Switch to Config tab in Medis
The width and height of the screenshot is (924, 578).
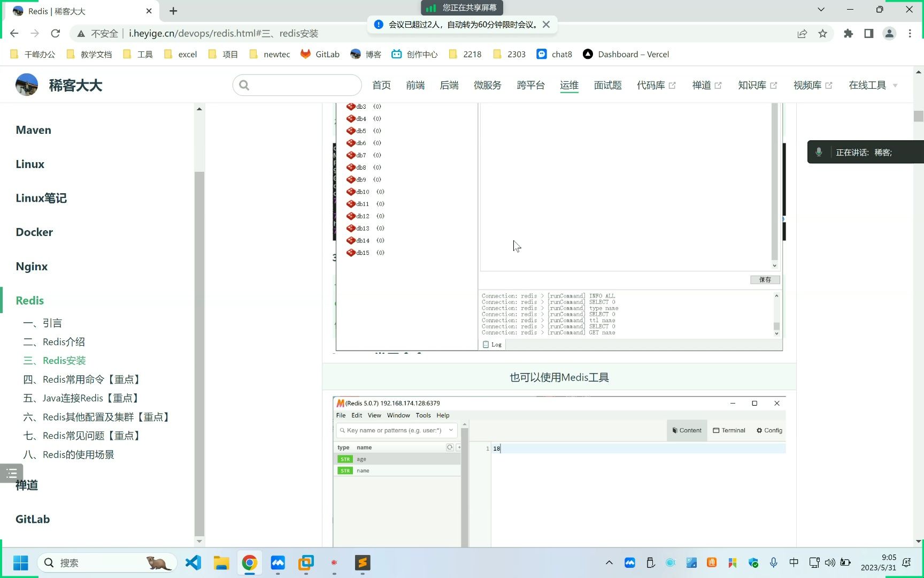tap(769, 430)
